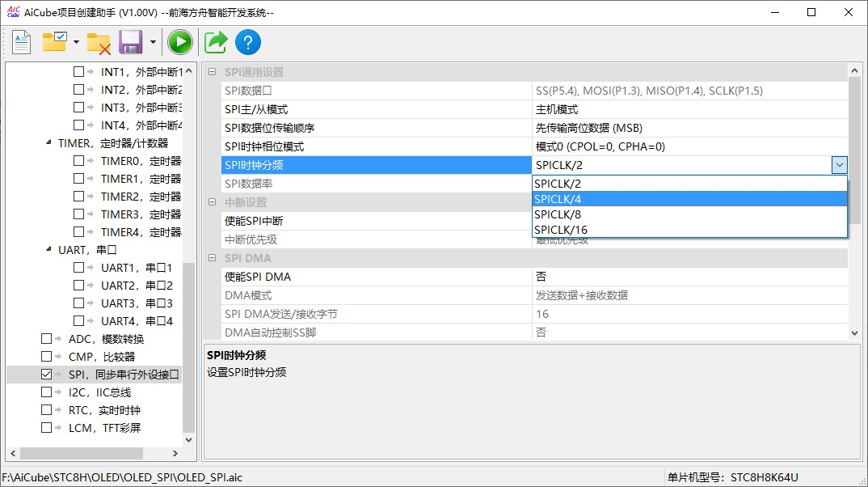Uncheck the SPI peripheral checkbox
868x487 pixels.
click(47, 375)
